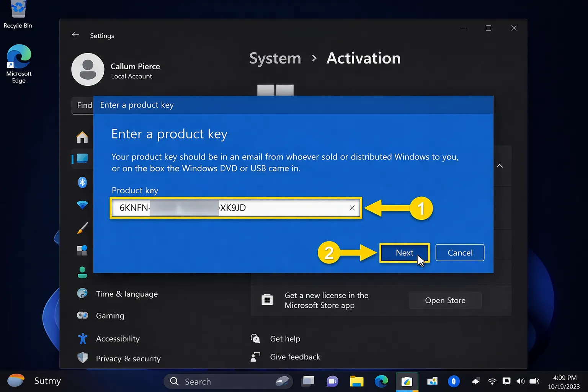Click inside the Product key text field
Image resolution: width=588 pixels, height=392 pixels.
235,208
